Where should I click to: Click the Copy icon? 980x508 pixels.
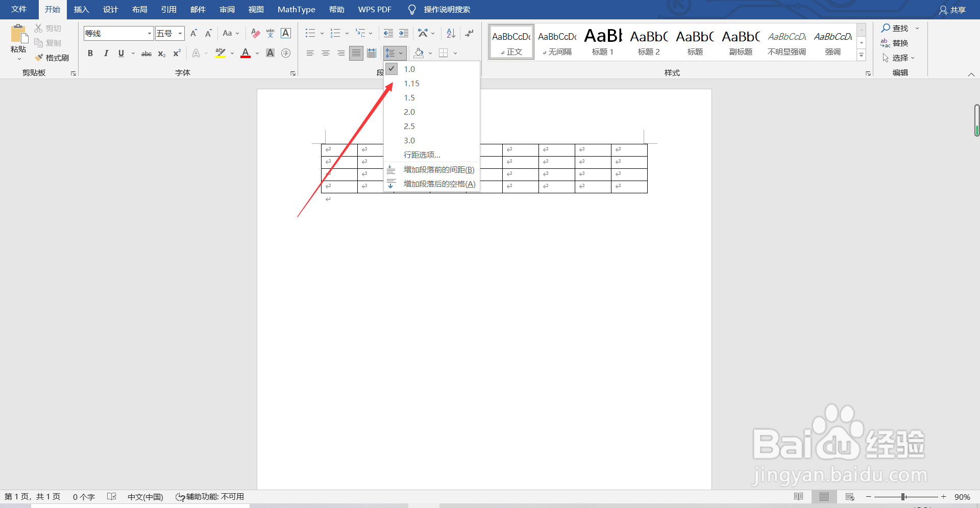39,43
